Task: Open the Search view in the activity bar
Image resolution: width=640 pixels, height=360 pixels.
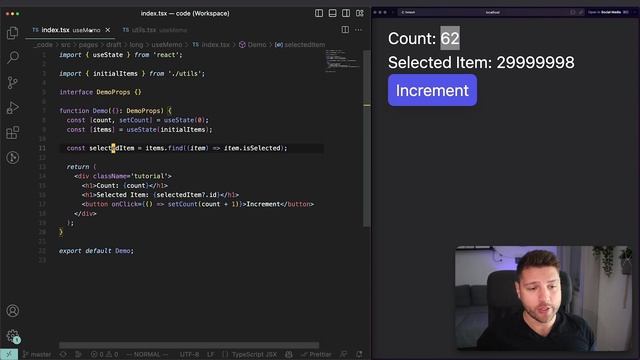Action: (13, 58)
